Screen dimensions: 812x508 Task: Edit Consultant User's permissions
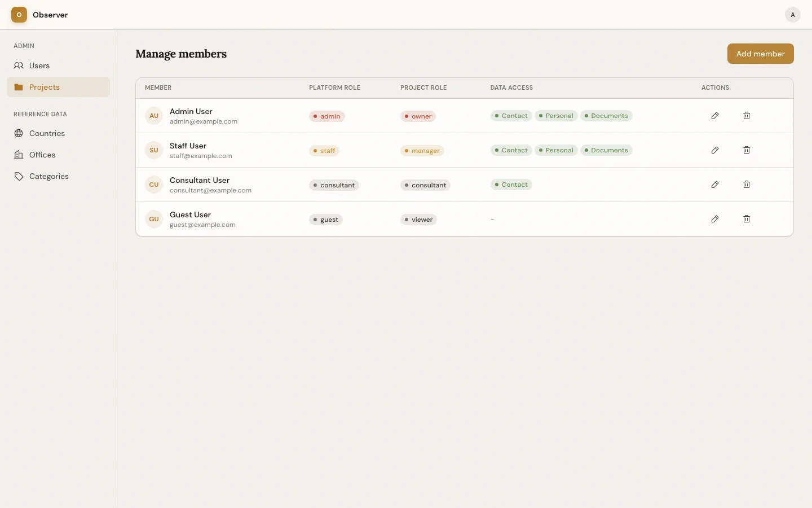tap(715, 185)
